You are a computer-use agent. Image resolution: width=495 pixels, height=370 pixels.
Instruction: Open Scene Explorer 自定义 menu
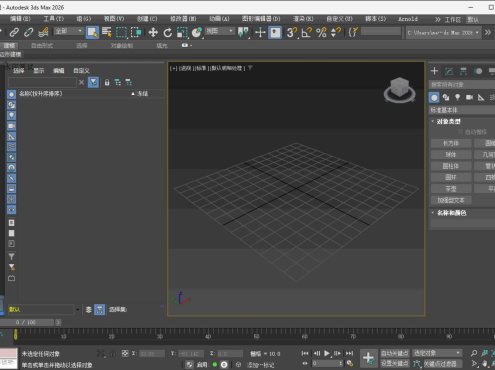[81, 71]
